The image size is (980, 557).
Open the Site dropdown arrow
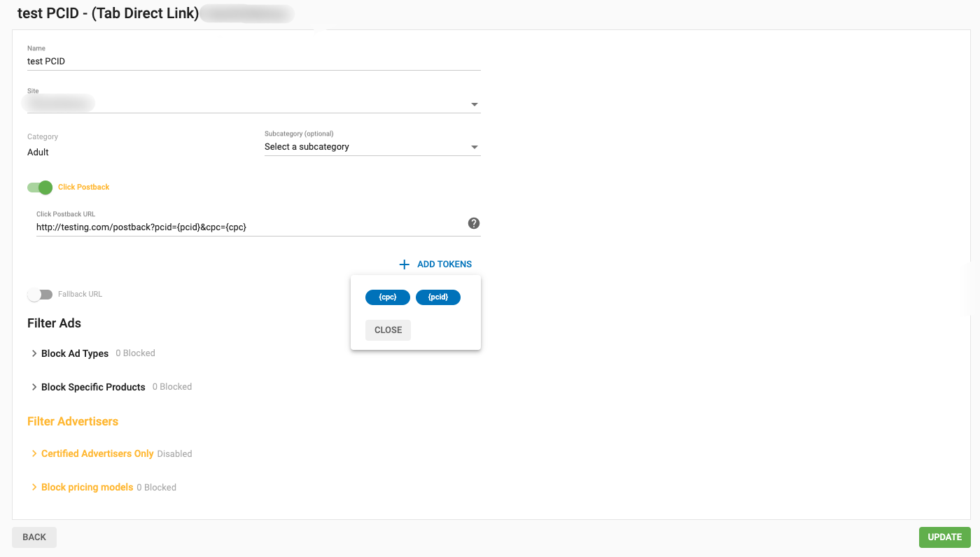tap(474, 104)
